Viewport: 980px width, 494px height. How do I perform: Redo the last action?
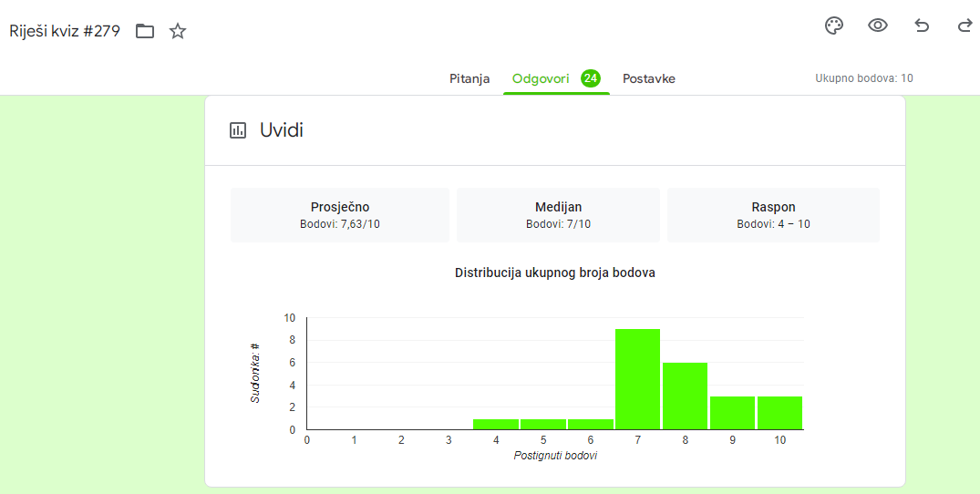click(965, 26)
